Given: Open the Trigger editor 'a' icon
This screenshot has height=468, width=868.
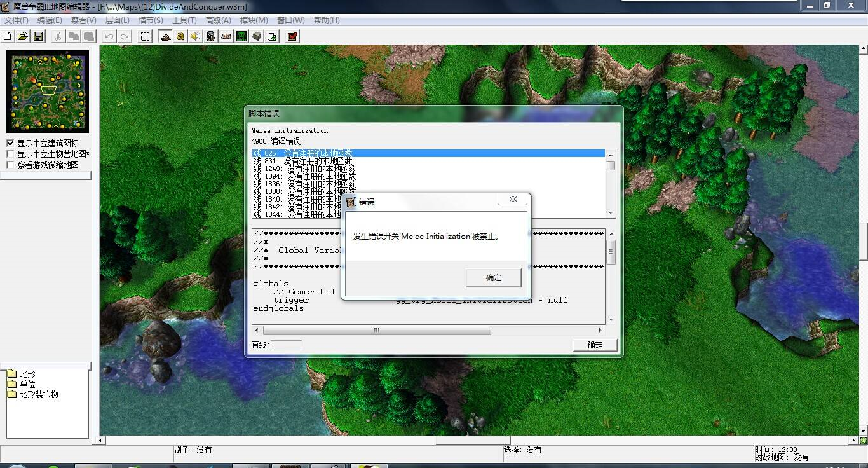Looking at the screenshot, I should pyautogui.click(x=180, y=36).
